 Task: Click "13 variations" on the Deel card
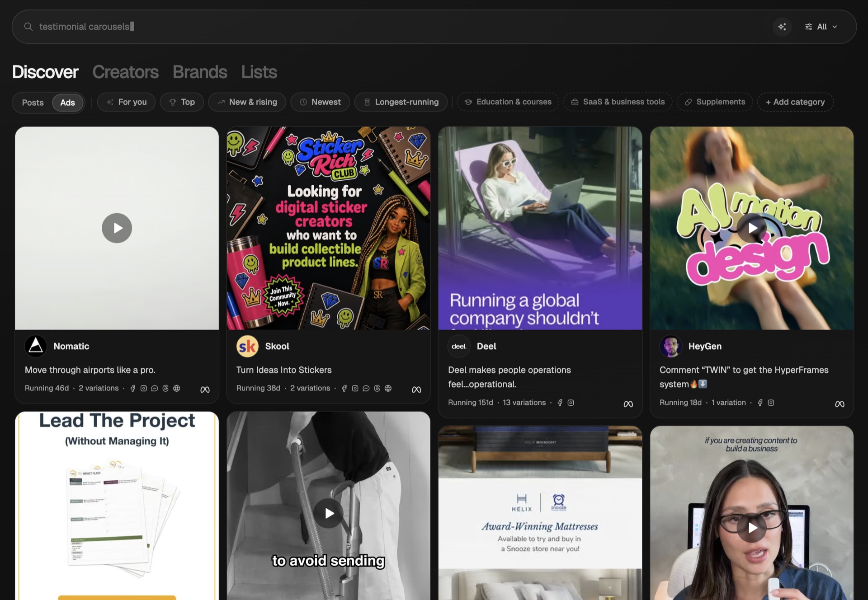click(524, 403)
